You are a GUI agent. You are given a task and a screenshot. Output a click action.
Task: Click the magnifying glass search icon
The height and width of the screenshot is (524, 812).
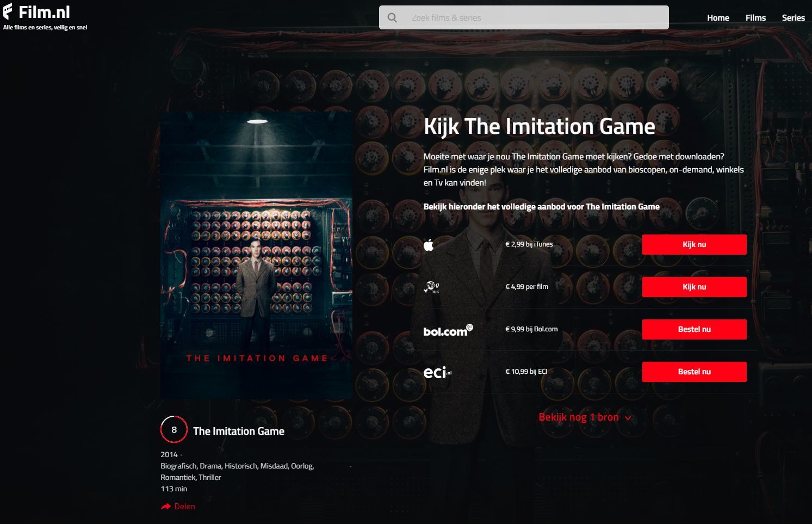[392, 17]
